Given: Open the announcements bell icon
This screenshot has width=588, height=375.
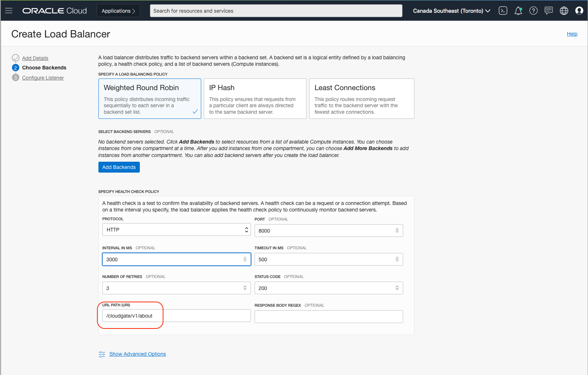Looking at the screenshot, I should click(x=518, y=11).
